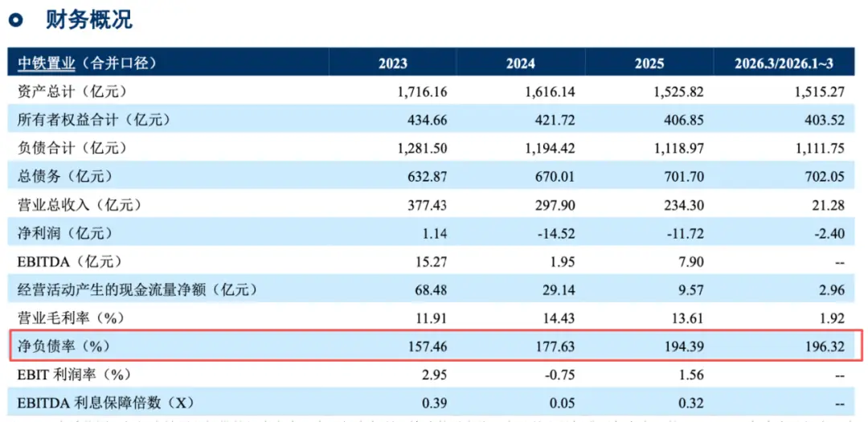The width and height of the screenshot is (868, 422).
Task: Click the 总债务（亿元） row label
Action: [65, 177]
